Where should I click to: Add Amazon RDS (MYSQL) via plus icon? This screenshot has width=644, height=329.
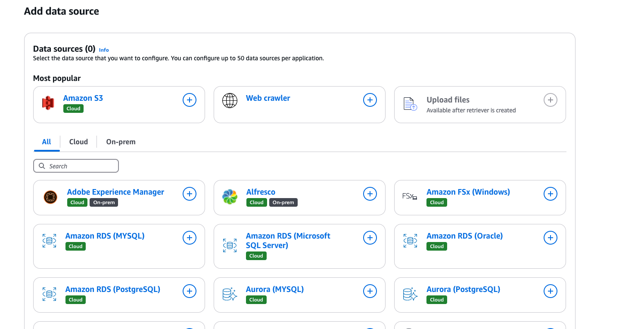pos(190,238)
